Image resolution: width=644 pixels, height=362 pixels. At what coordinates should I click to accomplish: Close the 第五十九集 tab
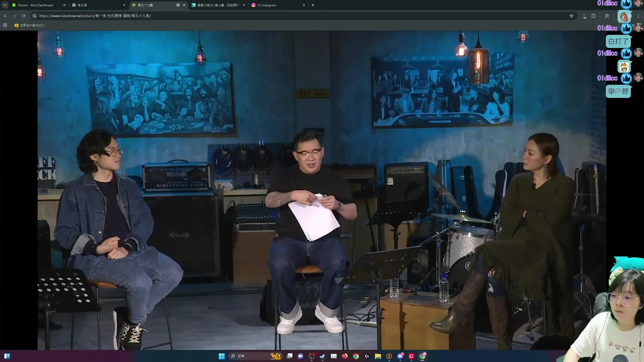click(184, 5)
